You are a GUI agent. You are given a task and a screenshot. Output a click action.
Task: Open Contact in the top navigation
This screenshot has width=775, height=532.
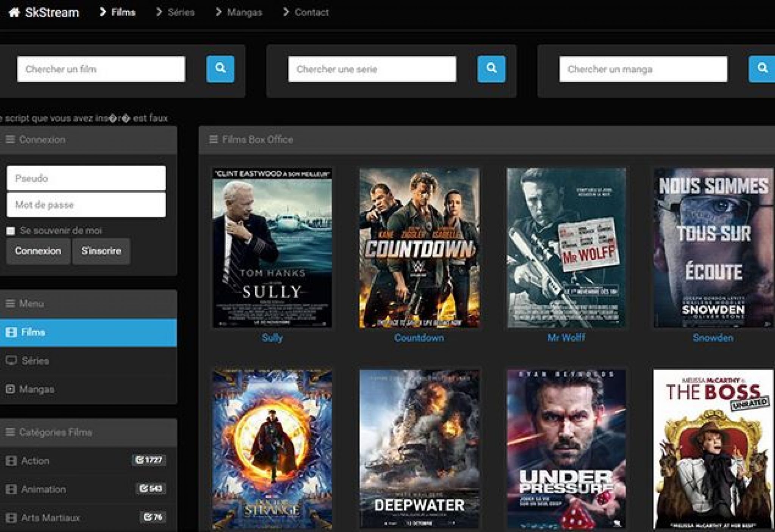point(311,12)
